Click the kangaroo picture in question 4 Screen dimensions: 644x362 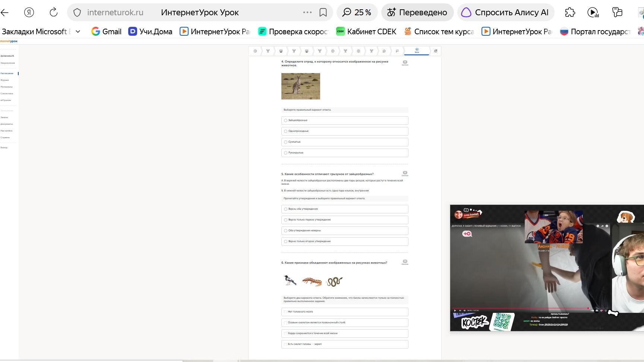click(x=301, y=86)
